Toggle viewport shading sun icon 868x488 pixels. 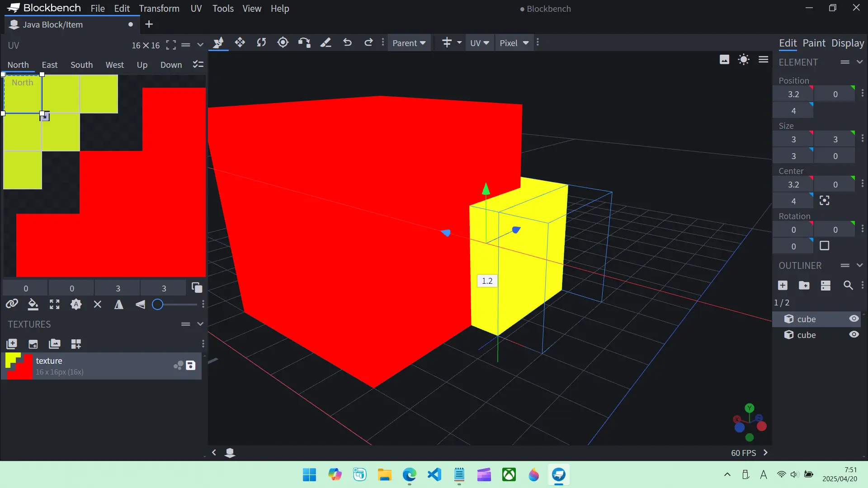pos(744,60)
